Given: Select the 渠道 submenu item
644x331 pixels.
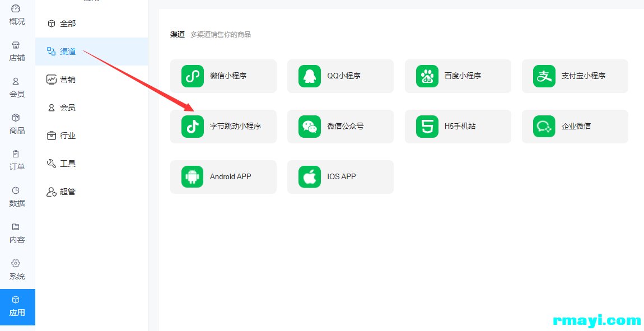Looking at the screenshot, I should point(92,52).
